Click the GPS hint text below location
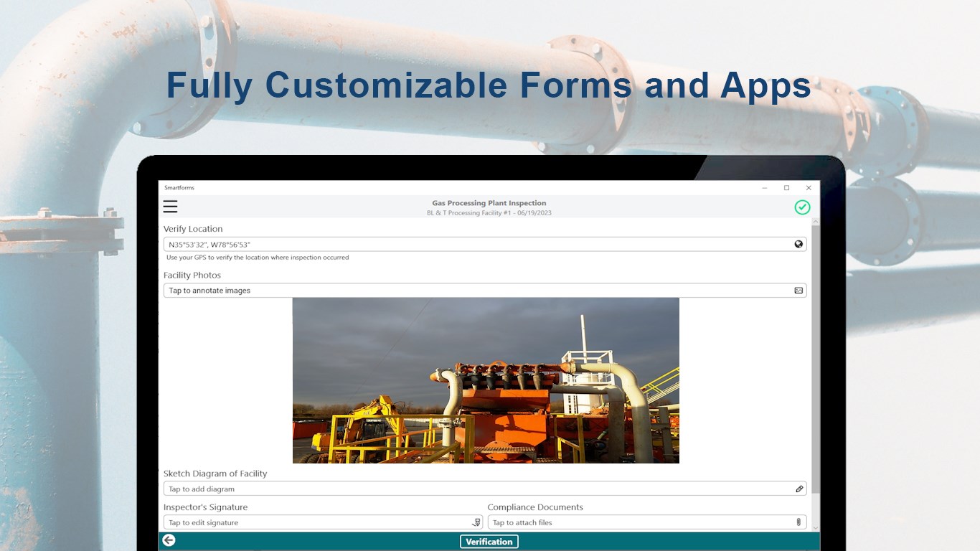 point(258,258)
